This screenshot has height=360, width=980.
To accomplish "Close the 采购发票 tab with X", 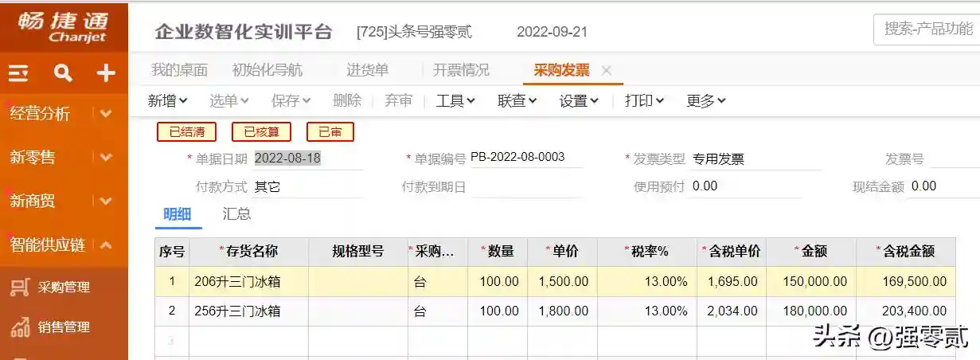I will [607, 70].
